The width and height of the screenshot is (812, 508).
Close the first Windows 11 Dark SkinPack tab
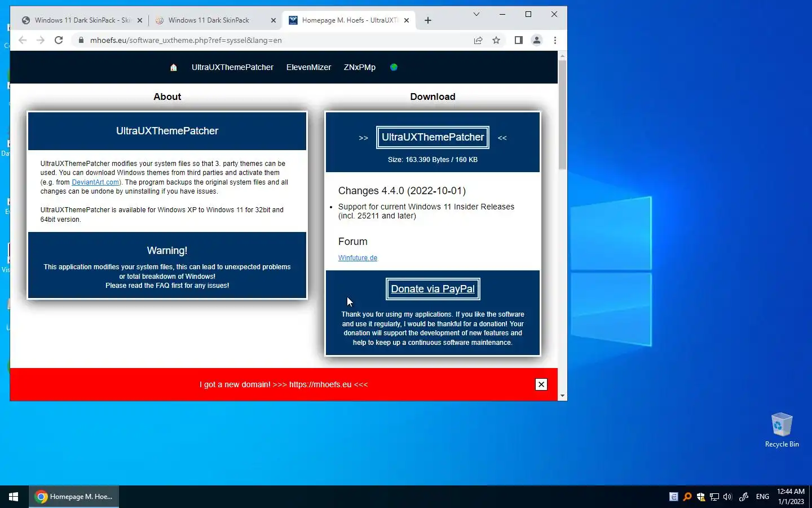point(140,20)
